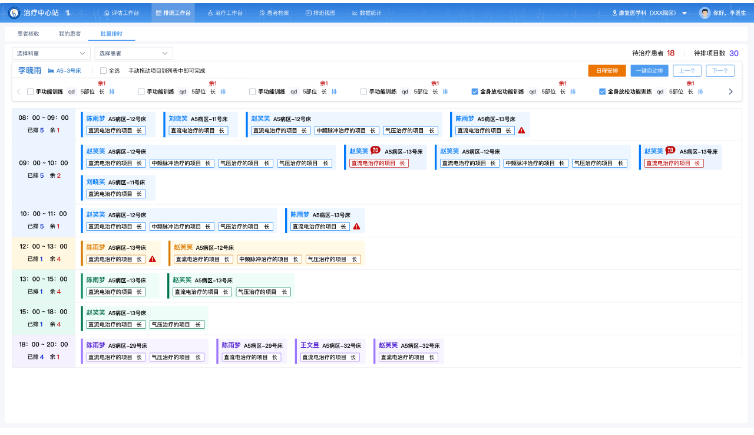
Task: Expand the 康复医学科 department dropdown arrow
Action: pos(684,13)
